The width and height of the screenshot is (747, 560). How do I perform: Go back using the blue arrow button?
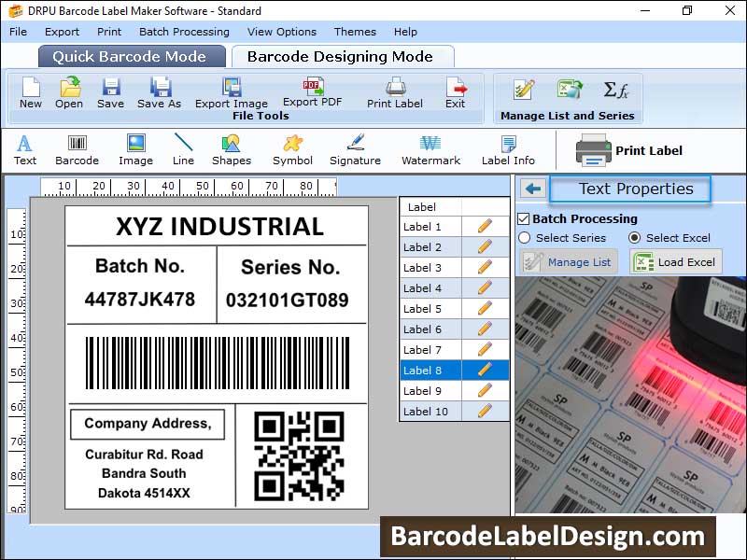[532, 189]
